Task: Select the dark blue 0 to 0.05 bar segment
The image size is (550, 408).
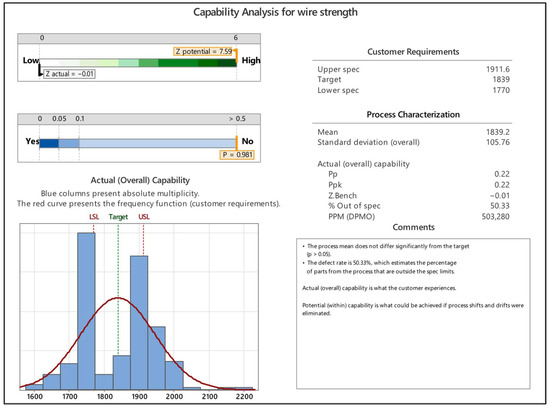Action: 49,143
